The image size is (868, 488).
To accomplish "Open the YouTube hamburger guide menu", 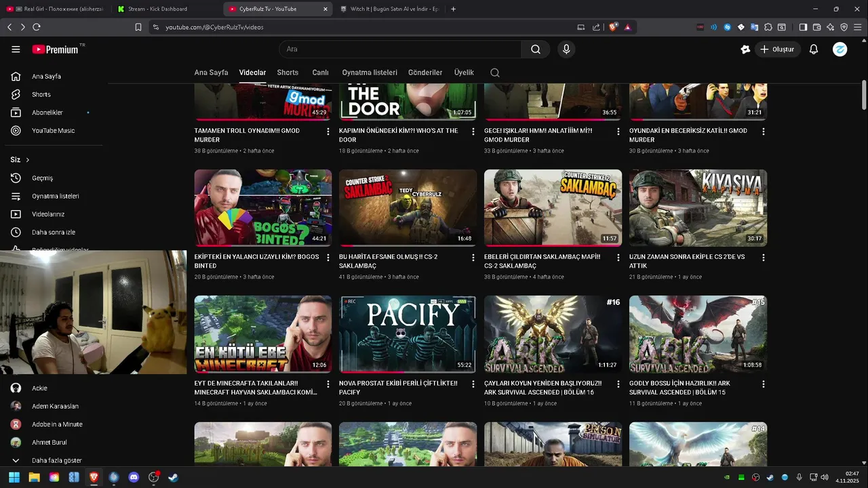I will point(16,49).
